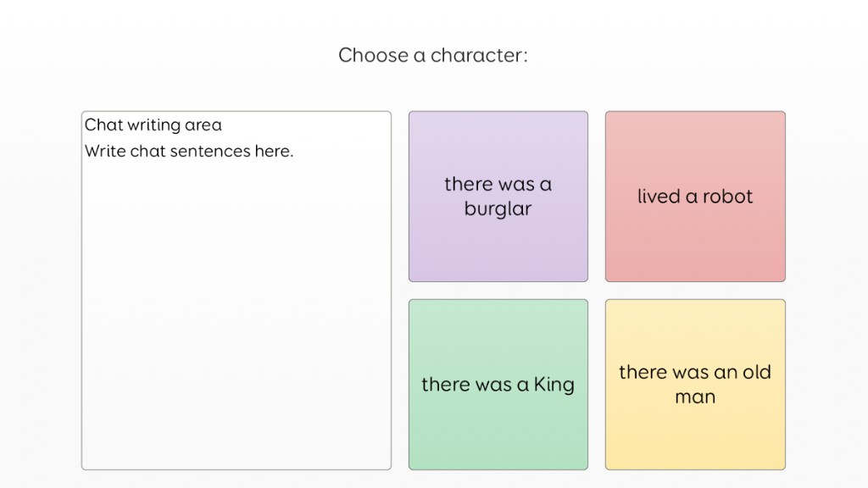868x488 pixels.
Task: Select the "there was an old man" option
Action: (695, 385)
